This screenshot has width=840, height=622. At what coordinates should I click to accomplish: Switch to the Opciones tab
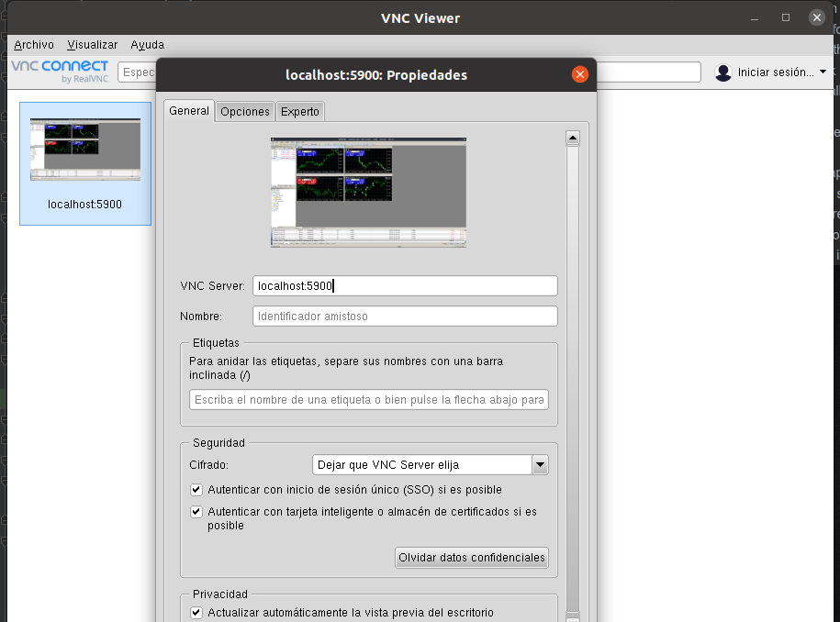[245, 111]
